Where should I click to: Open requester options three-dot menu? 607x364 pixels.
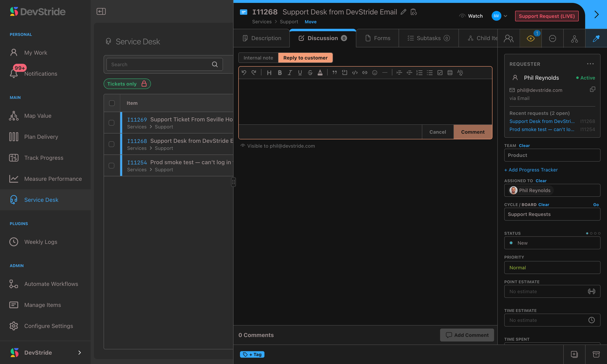[590, 64]
